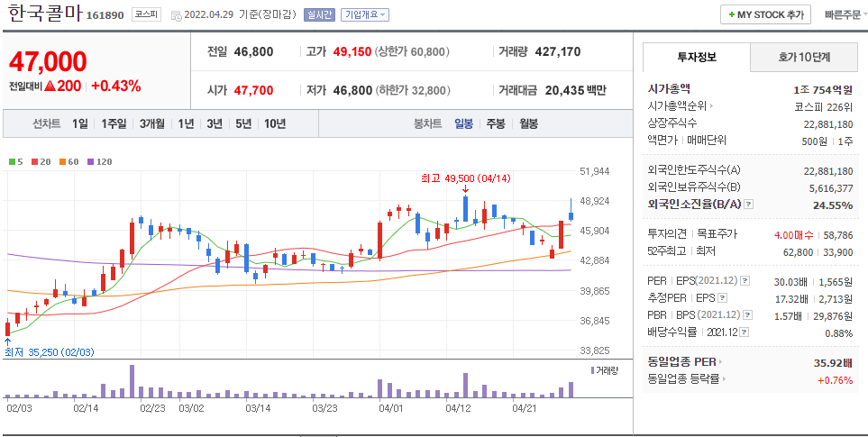Click the 거래대금 20,435 백만 value
Image resolution: width=868 pixels, height=437 pixels.
(x=576, y=90)
